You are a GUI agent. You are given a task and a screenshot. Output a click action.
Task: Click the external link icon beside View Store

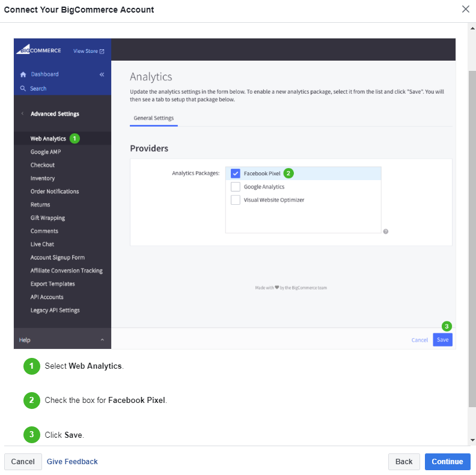tap(102, 51)
